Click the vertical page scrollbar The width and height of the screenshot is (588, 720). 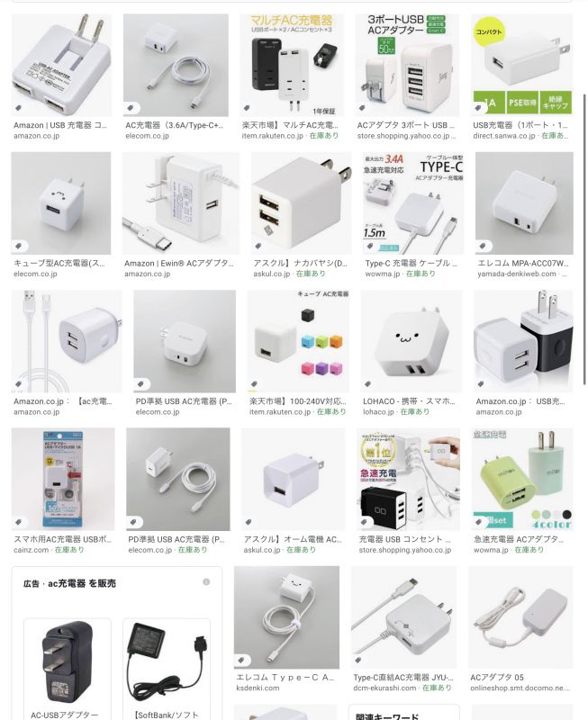584,238
